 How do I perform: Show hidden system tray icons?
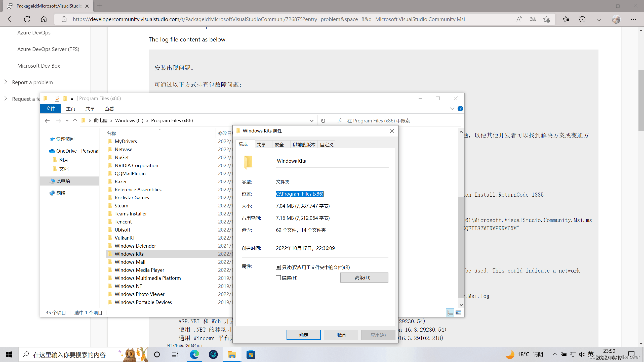coord(555,354)
